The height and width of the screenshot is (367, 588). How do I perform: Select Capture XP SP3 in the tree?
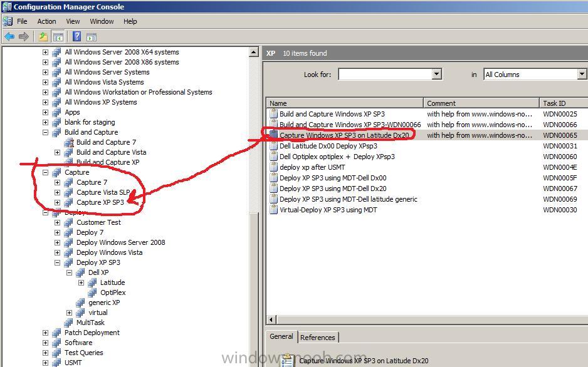point(100,202)
